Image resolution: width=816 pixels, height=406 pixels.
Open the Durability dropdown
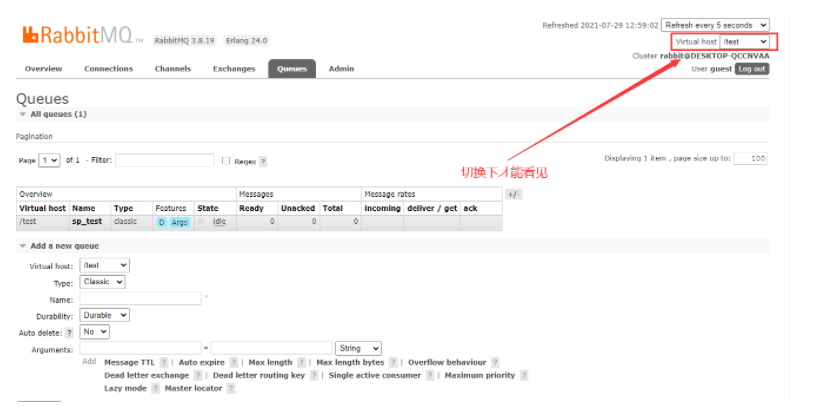[105, 315]
